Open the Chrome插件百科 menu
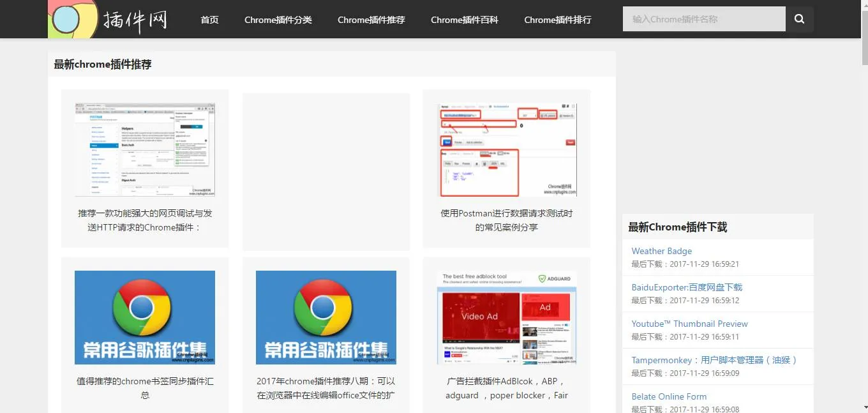Image resolution: width=868 pixels, height=413 pixels. coord(465,20)
